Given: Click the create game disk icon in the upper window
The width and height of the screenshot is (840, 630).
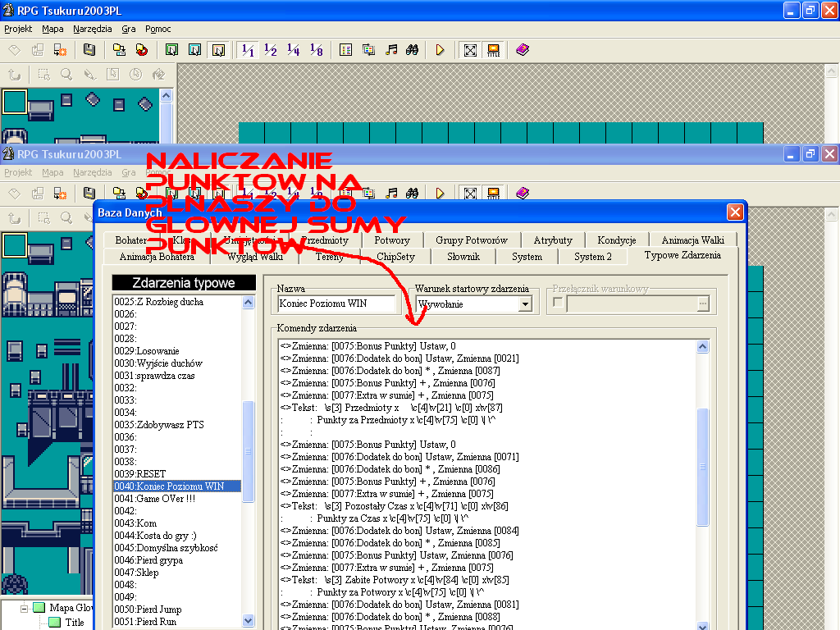Looking at the screenshot, I should (119, 50).
